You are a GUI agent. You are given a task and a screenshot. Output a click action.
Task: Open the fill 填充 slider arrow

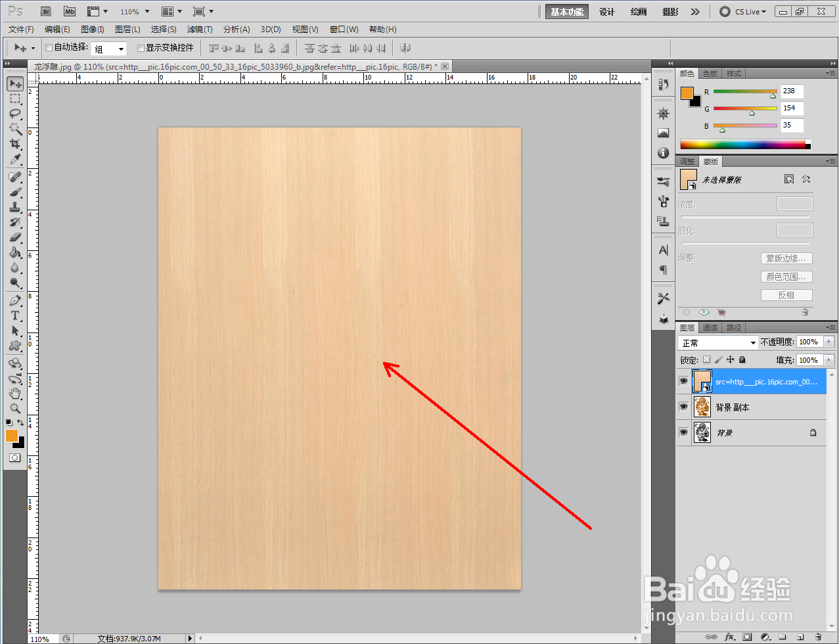click(828, 359)
